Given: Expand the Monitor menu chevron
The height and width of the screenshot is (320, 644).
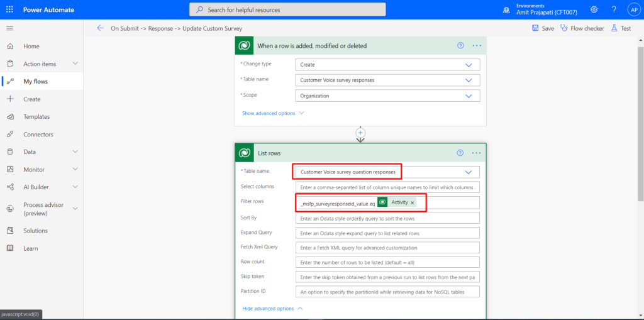Looking at the screenshot, I should (x=75, y=169).
